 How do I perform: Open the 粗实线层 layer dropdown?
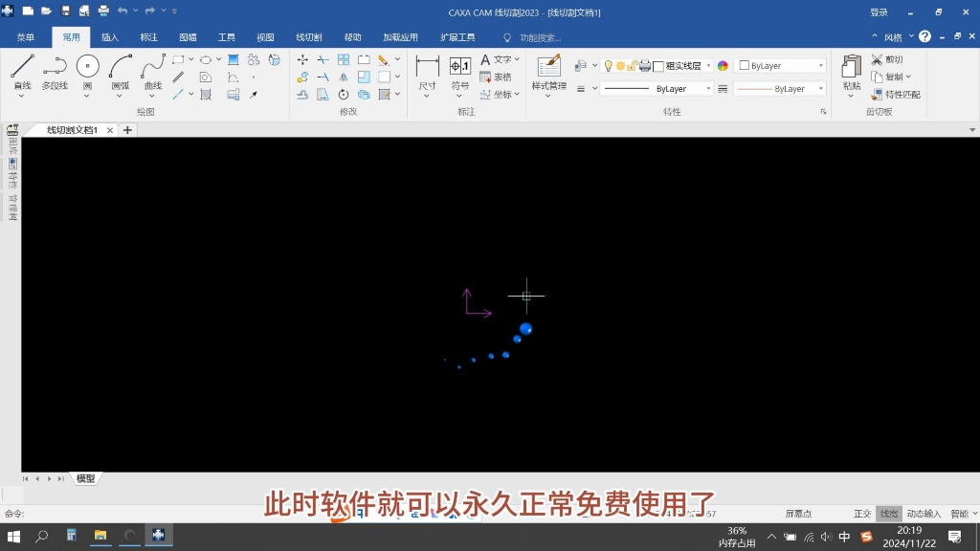709,66
